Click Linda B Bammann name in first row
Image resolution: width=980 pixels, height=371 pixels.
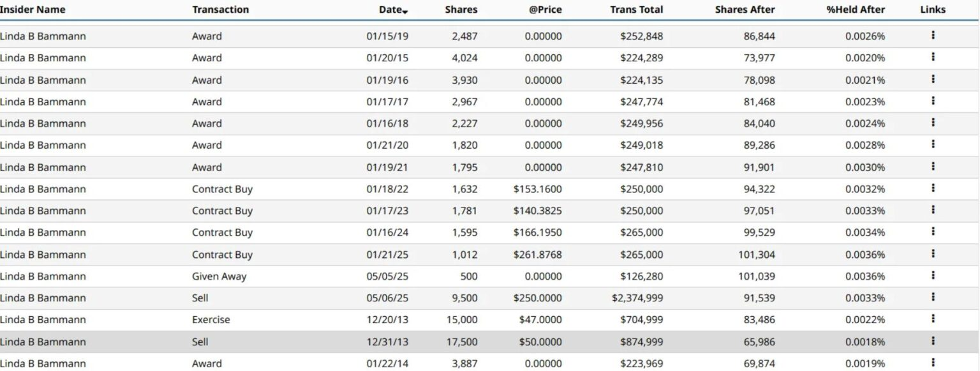[43, 36]
